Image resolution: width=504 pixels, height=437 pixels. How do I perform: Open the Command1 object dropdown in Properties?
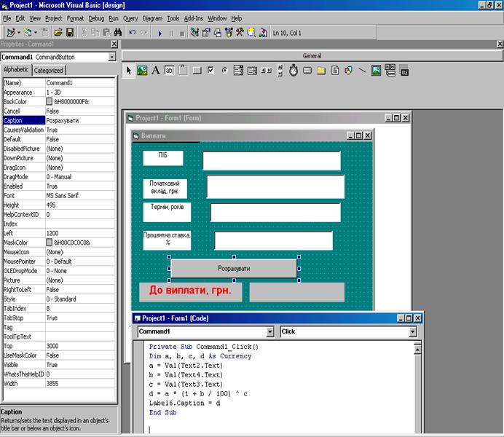[112, 57]
